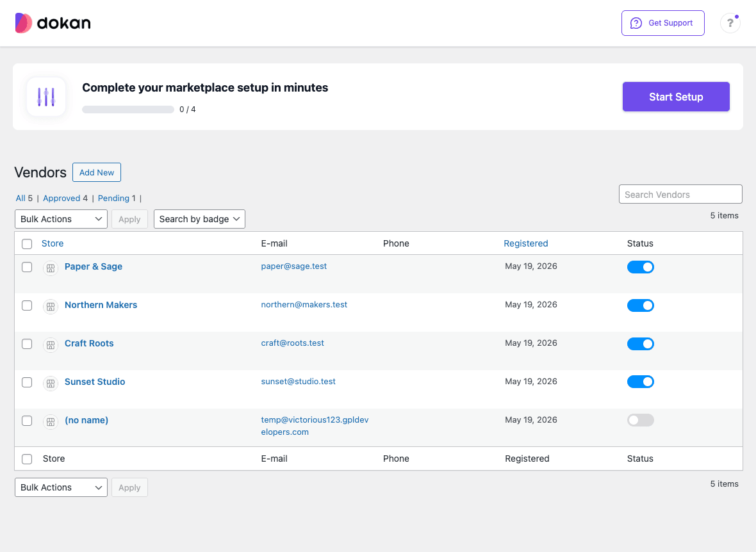Open the Northern Makers store link

101,305
